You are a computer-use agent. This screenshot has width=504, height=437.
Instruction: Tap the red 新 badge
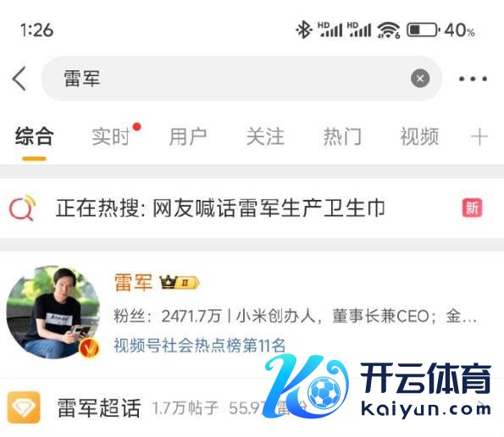pyautogui.click(x=472, y=207)
